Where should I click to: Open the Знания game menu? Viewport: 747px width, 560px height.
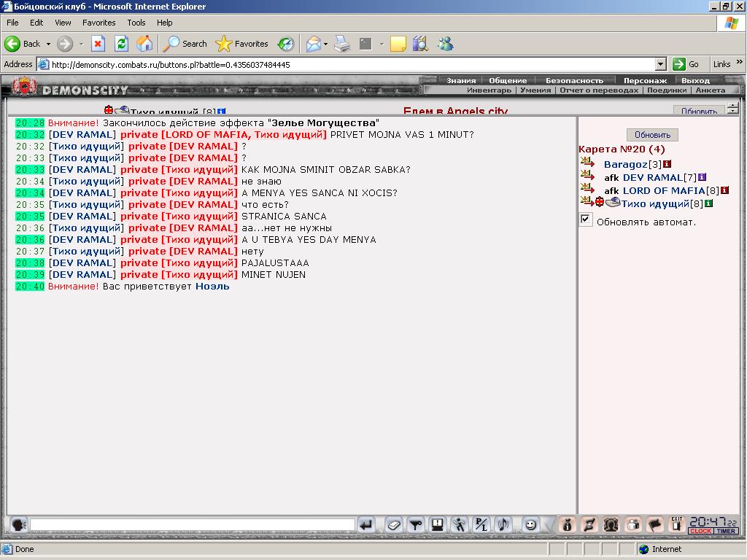pos(461,80)
